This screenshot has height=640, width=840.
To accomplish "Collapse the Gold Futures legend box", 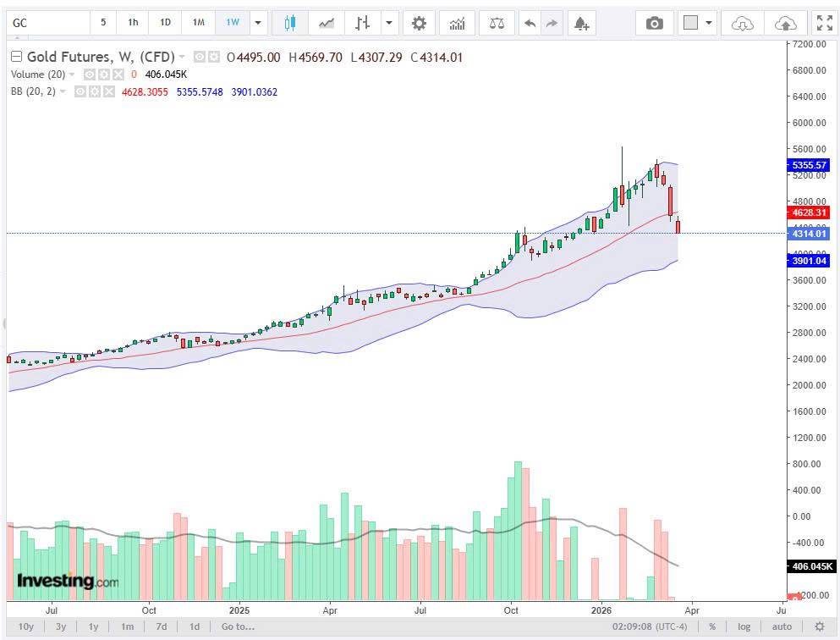I will click(x=17, y=56).
